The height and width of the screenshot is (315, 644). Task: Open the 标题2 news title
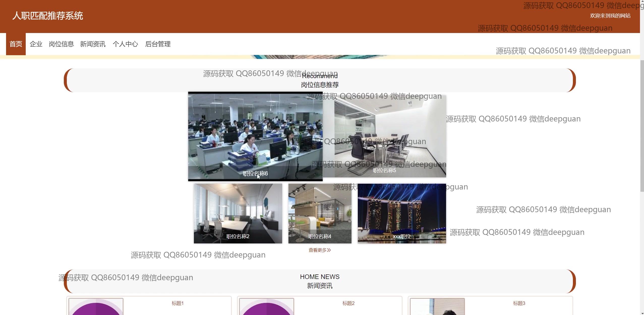(348, 303)
